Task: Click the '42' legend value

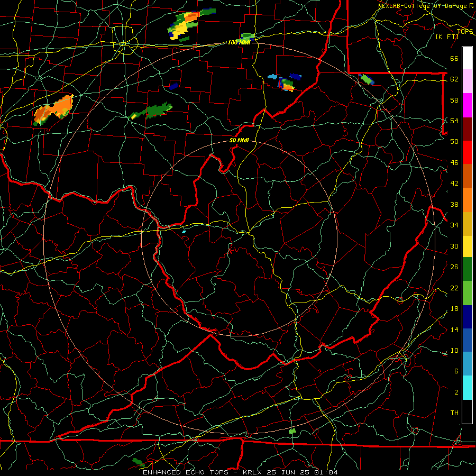Action: click(x=454, y=184)
